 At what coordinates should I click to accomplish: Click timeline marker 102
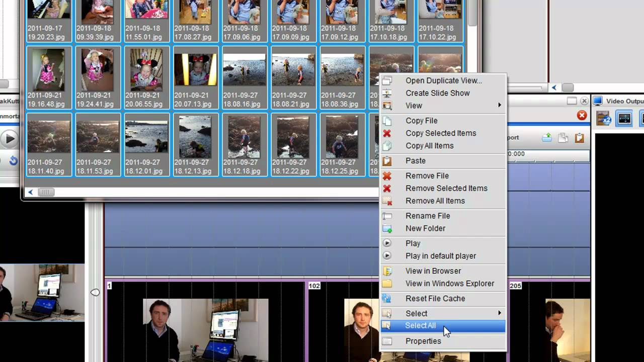pyautogui.click(x=314, y=286)
